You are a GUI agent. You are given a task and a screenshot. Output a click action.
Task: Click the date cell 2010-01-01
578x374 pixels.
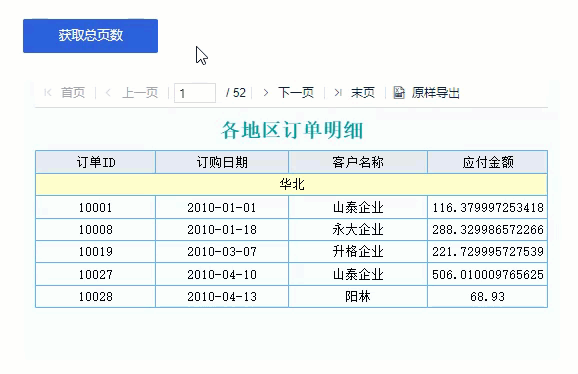pyautogui.click(x=222, y=207)
